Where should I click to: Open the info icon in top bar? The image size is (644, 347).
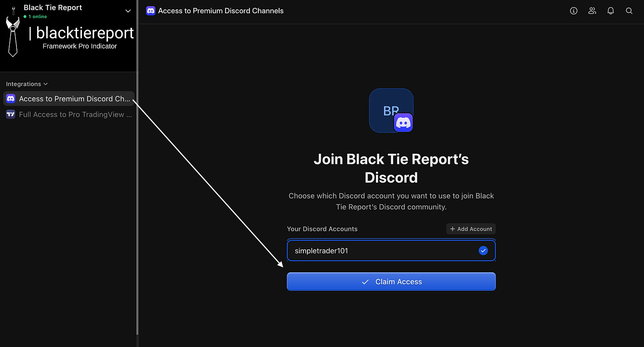pos(574,11)
